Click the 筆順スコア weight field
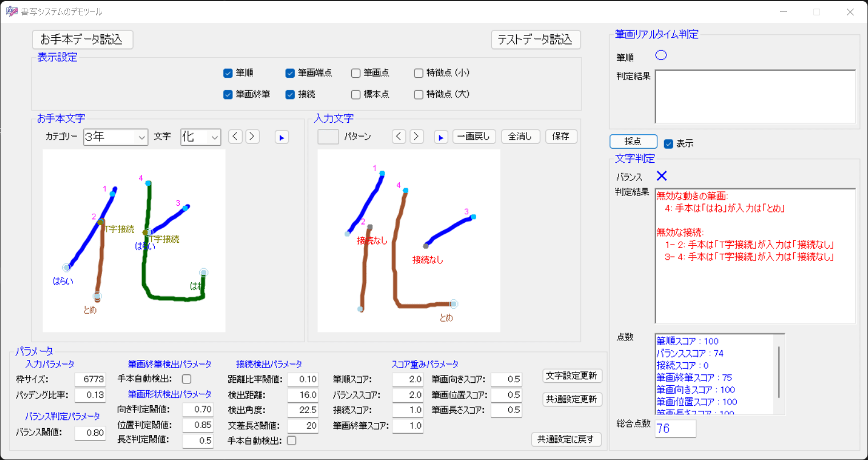 [x=408, y=379]
